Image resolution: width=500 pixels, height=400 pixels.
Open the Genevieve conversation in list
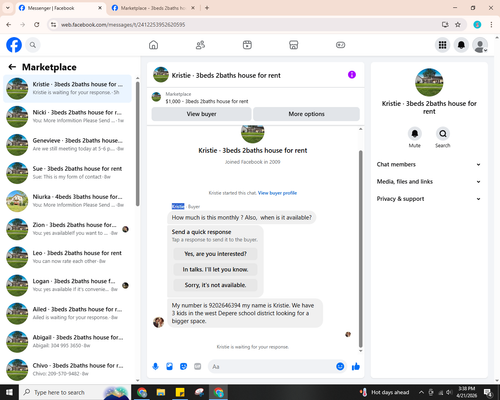pos(67,144)
